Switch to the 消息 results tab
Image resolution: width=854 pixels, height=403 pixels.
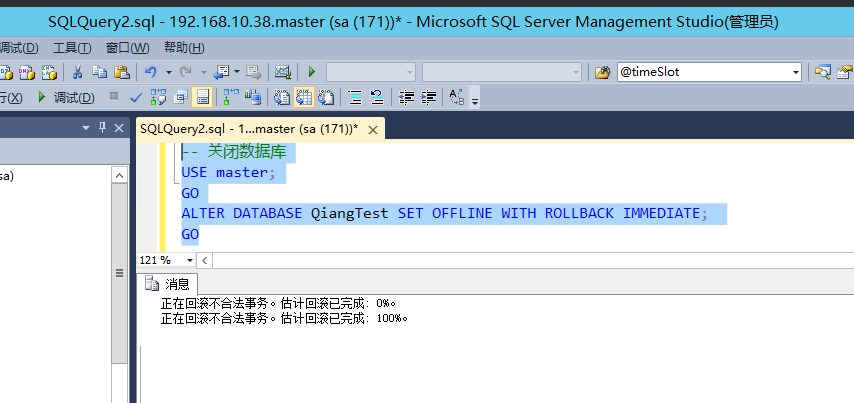168,284
